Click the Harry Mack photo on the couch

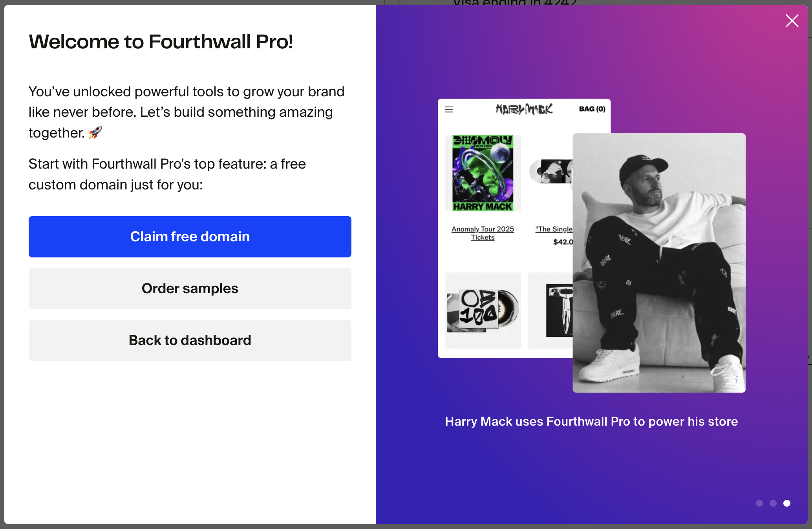pos(659,263)
